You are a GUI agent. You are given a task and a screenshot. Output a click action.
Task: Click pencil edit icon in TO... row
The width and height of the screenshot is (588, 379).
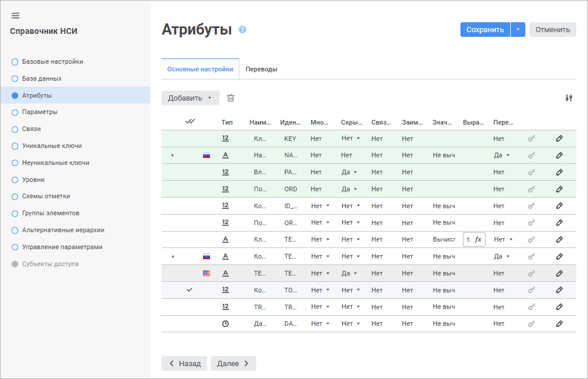[x=559, y=290]
